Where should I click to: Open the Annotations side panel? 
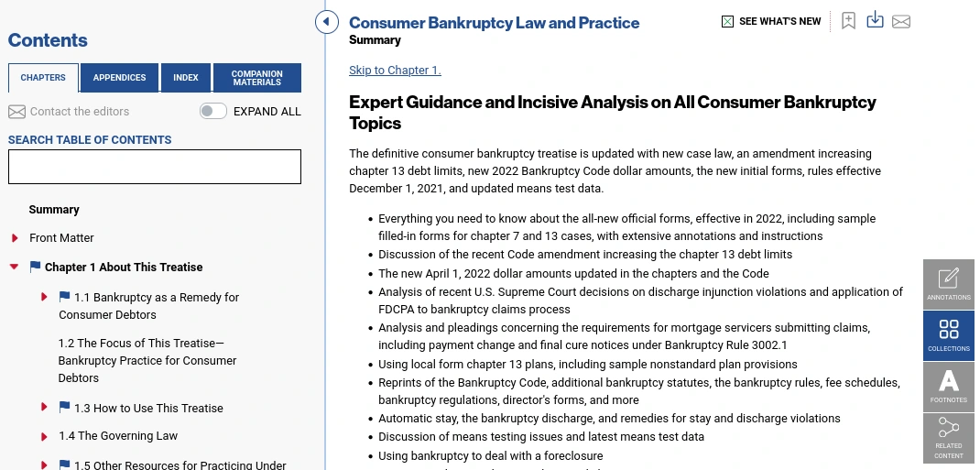click(x=949, y=284)
